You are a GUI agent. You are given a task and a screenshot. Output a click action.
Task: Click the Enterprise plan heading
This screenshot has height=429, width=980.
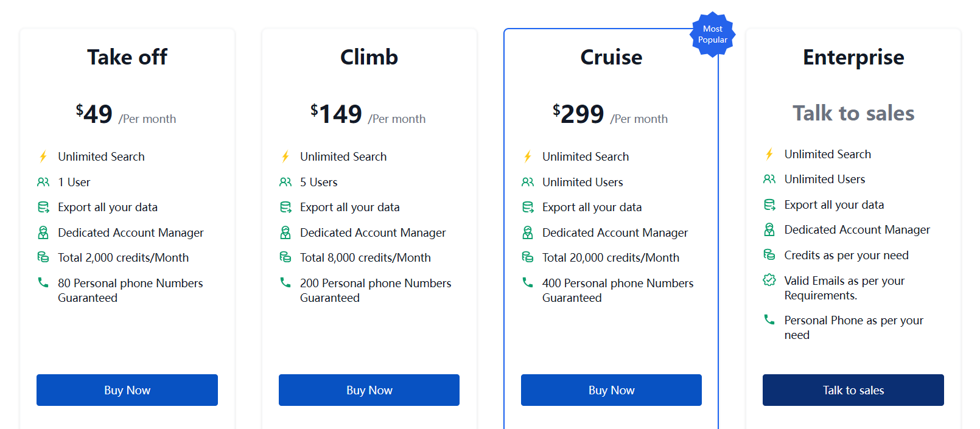point(853,57)
